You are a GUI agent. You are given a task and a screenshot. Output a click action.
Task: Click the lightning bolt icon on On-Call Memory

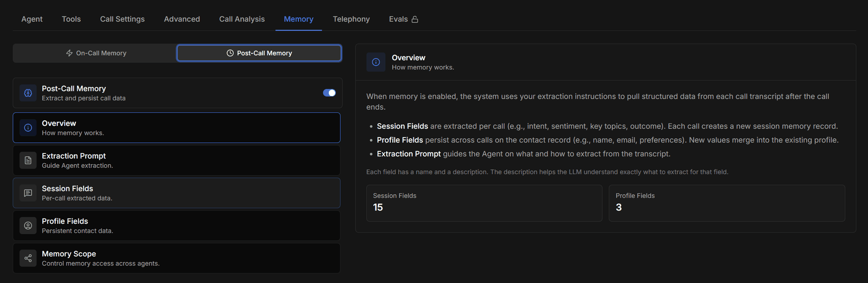pyautogui.click(x=69, y=53)
